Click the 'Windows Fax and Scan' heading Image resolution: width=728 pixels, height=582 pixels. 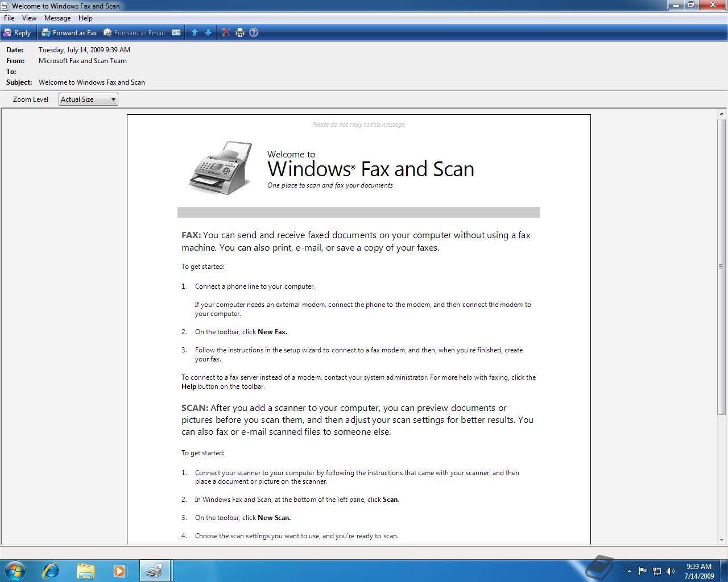pos(371,169)
